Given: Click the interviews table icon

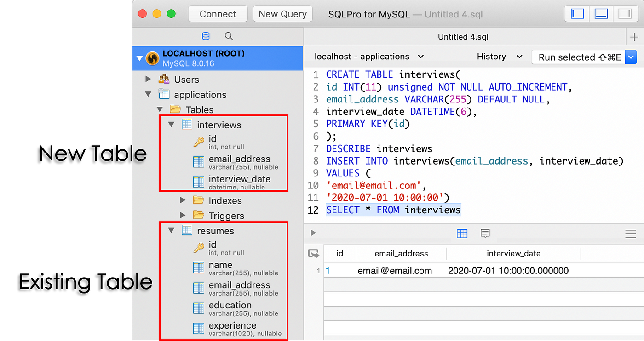Looking at the screenshot, I should point(187,124).
